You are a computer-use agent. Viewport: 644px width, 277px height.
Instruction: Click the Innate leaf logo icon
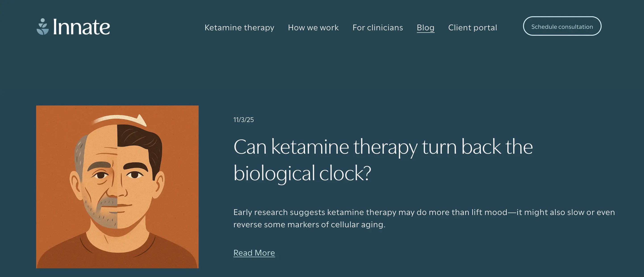43,27
